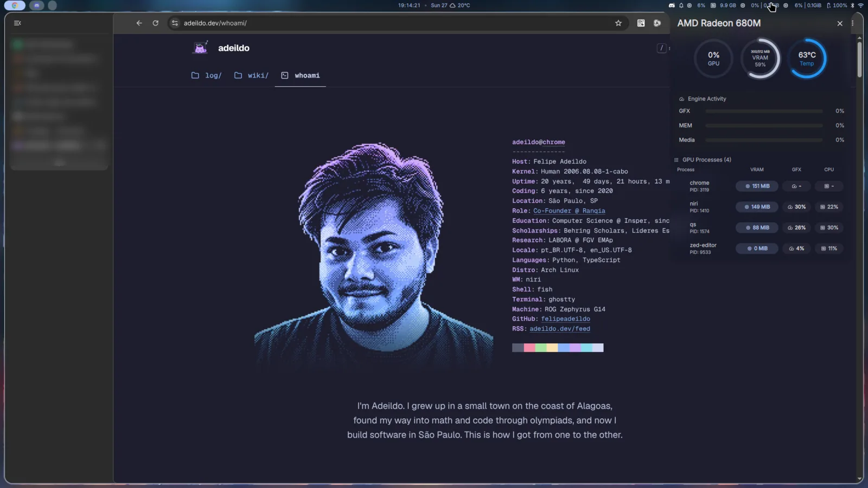Open notifications bell in the top bar
The height and width of the screenshot is (488, 868).
(681, 5)
